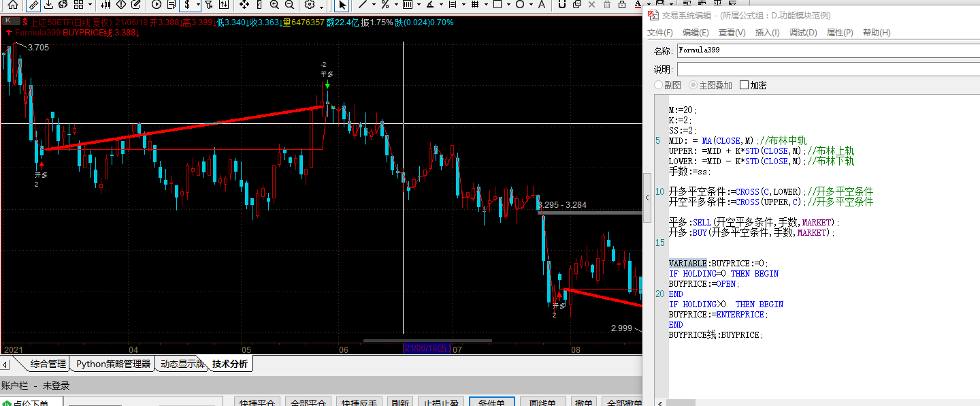Expand the line tool dropdown arrow
Image resolution: width=980 pixels, height=406 pixels.
point(374,5)
